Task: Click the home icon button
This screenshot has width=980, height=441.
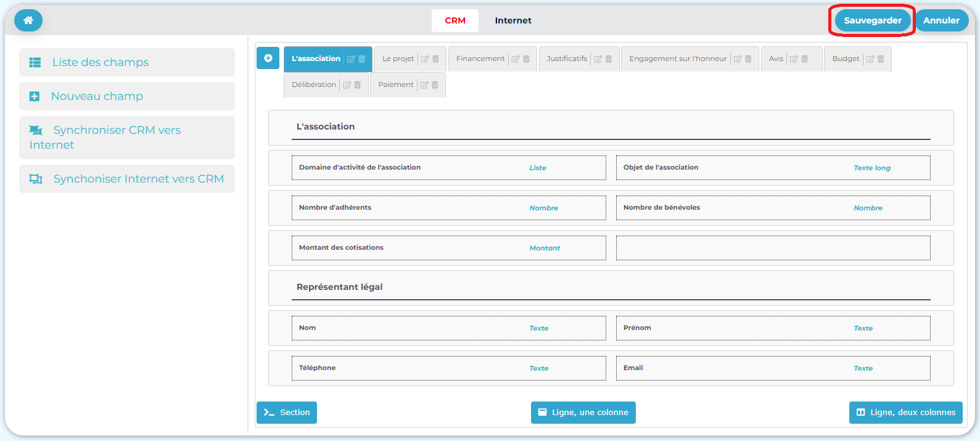Action: [28, 20]
